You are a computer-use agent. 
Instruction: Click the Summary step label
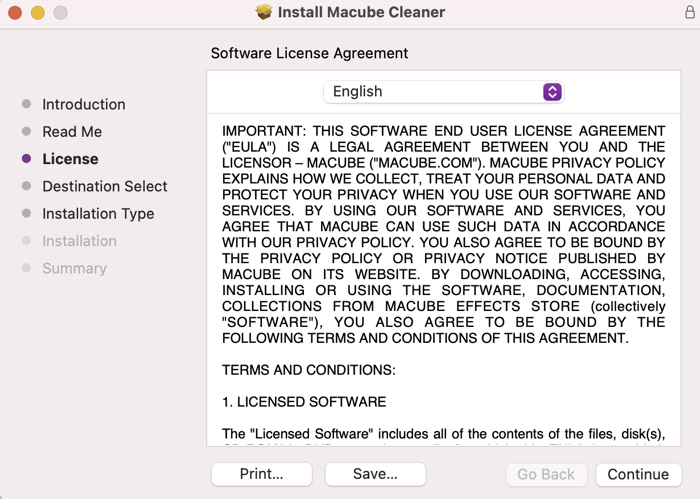pyautogui.click(x=75, y=268)
